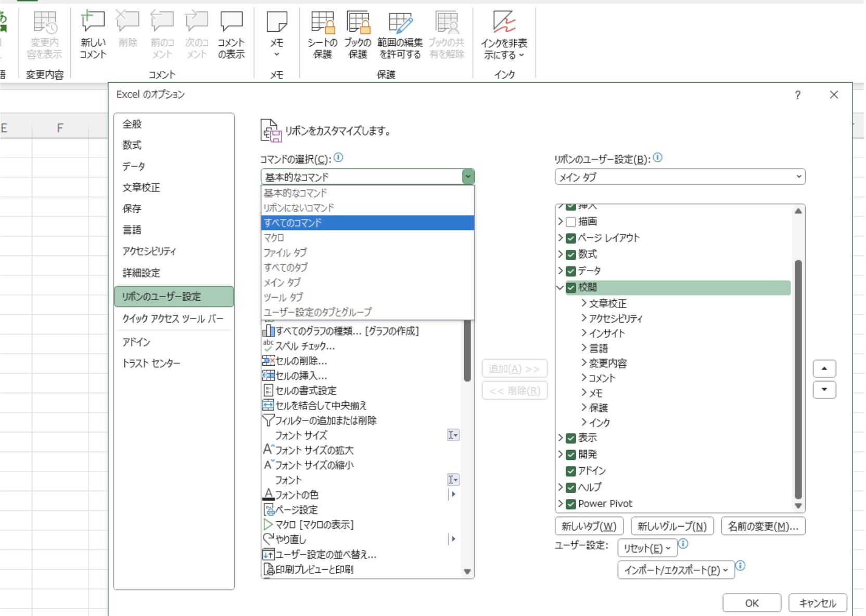Click the info icon beside リボンのユーザー設定(B)
The height and width of the screenshot is (616, 866).
click(657, 158)
